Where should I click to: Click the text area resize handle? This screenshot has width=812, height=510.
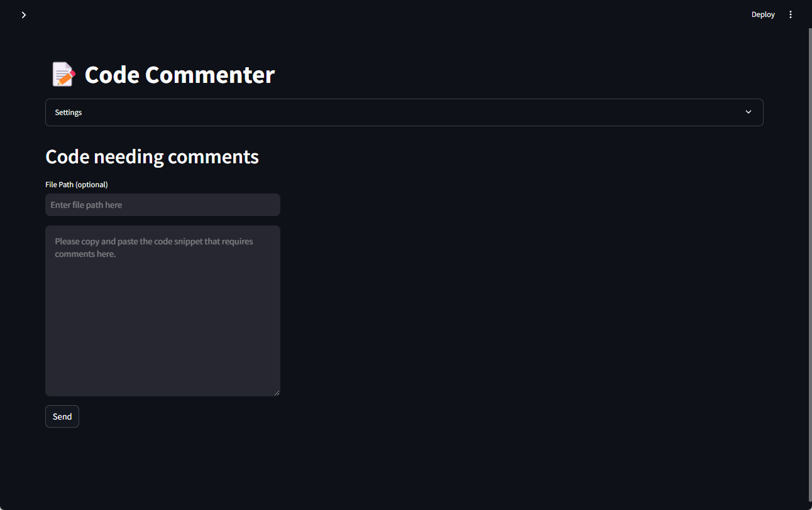pyautogui.click(x=277, y=393)
